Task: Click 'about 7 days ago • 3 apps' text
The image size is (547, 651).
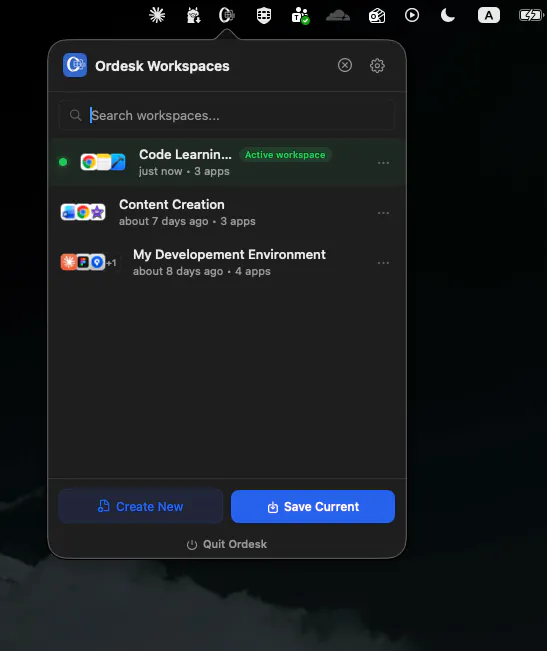Action: tap(187, 221)
